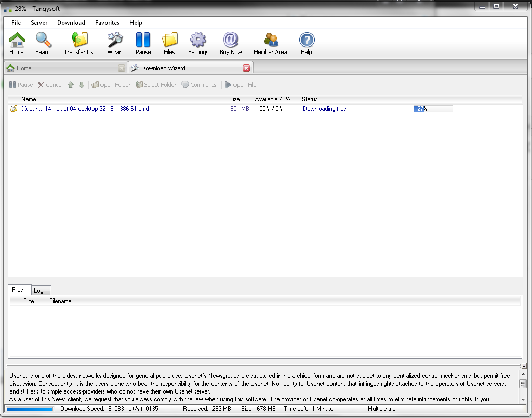Select the Files tab in lower panel
532x418 pixels.
[19, 290]
